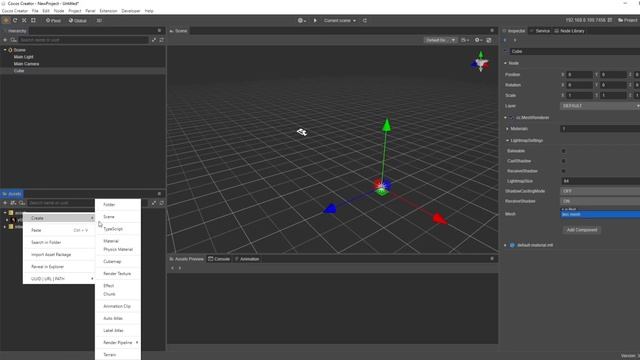Screen dimensions: 640x360
Task: Open the ShadowCastingMode dropdown
Action: click(600, 191)
